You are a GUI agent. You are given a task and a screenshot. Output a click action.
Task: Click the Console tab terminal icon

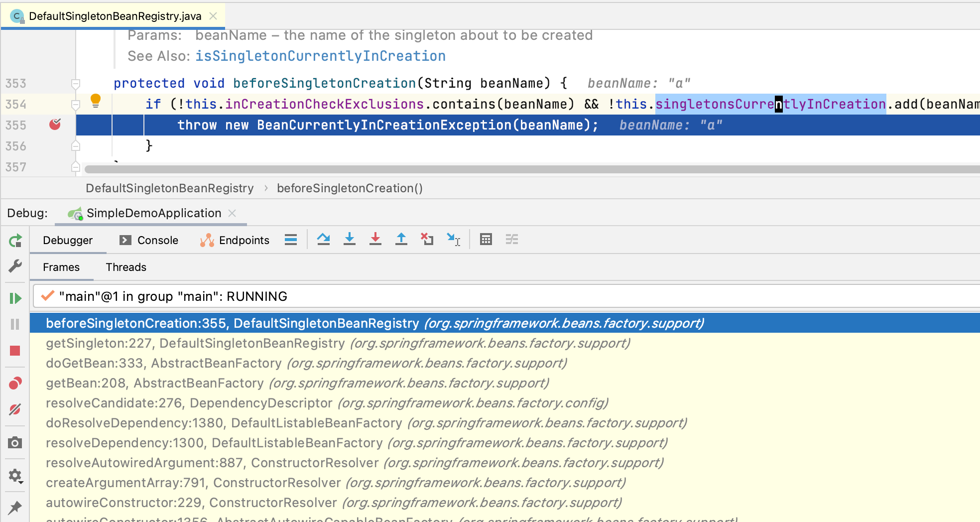[x=125, y=240]
